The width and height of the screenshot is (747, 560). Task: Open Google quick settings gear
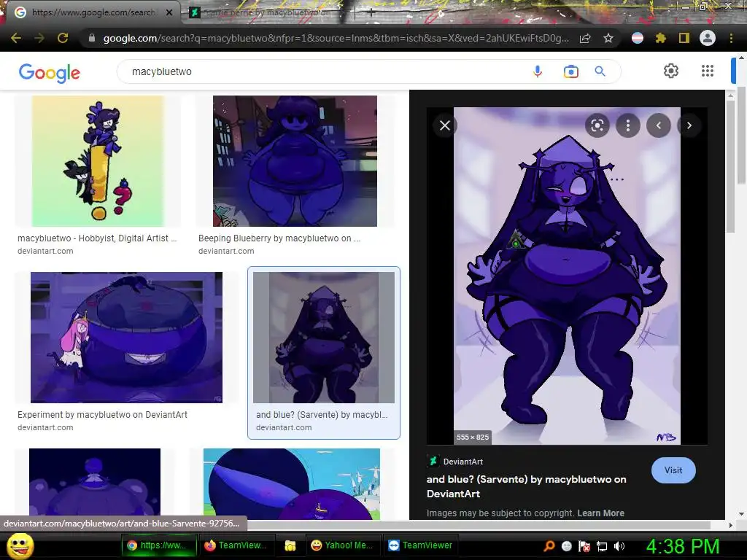click(x=671, y=71)
